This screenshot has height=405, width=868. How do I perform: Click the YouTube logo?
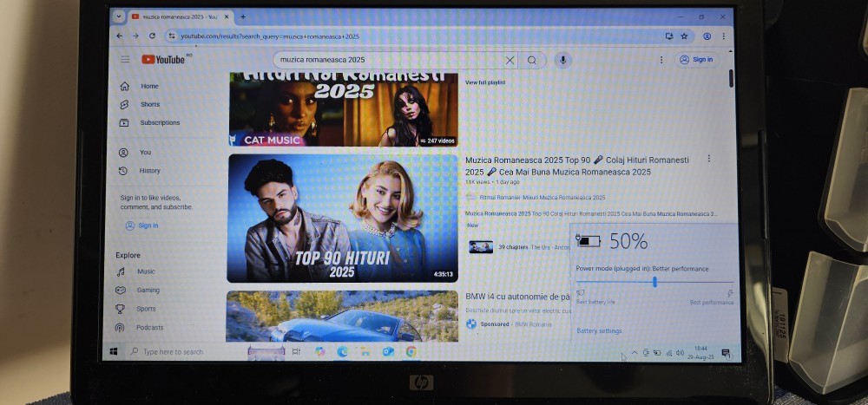click(163, 60)
